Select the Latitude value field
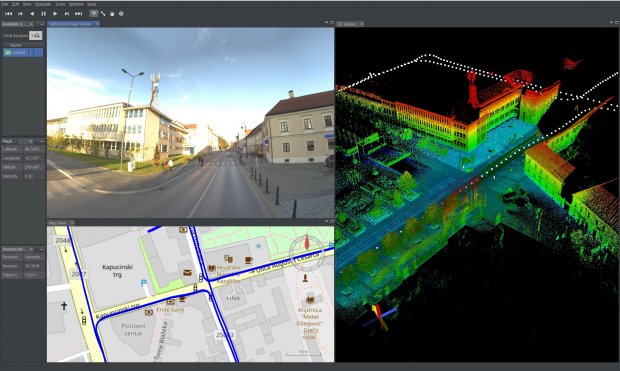This screenshot has width=620, height=371. 34,149
